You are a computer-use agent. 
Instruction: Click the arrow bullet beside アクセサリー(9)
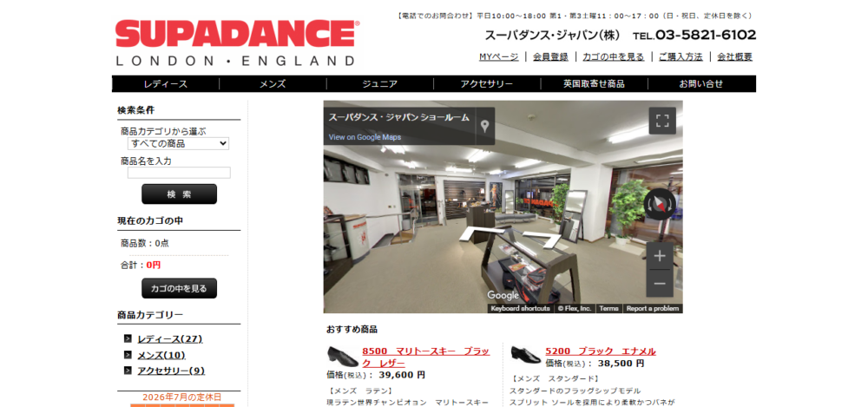(128, 371)
